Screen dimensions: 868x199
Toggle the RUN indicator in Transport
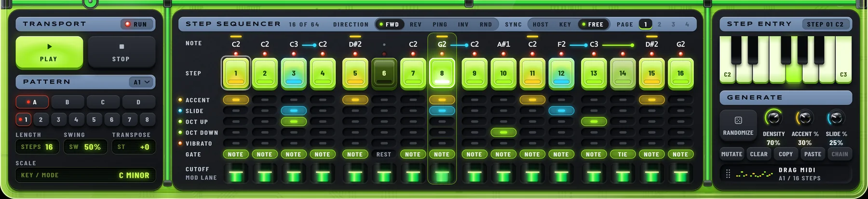137,24
